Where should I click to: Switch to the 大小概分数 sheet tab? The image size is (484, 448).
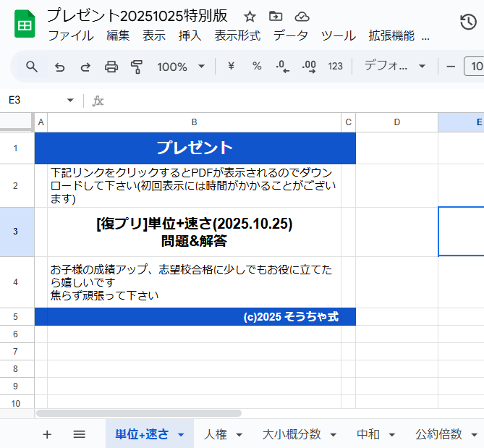[292, 434]
